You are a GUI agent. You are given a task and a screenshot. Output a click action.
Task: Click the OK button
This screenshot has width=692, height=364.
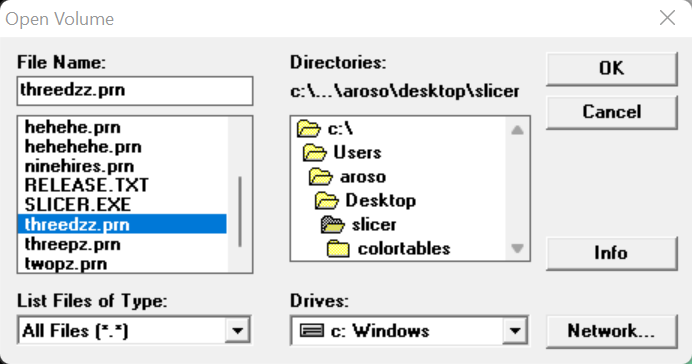[611, 68]
